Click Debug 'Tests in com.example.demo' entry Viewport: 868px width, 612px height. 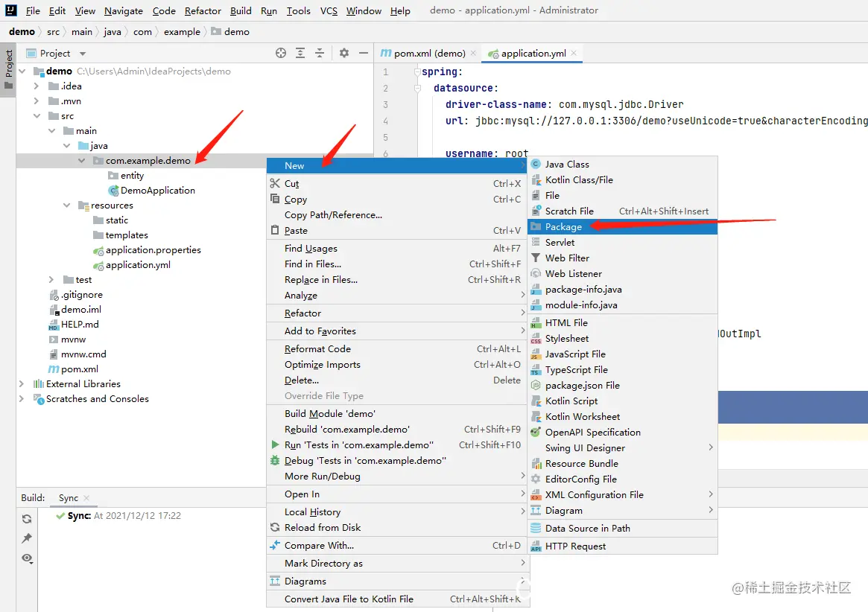(x=397, y=460)
